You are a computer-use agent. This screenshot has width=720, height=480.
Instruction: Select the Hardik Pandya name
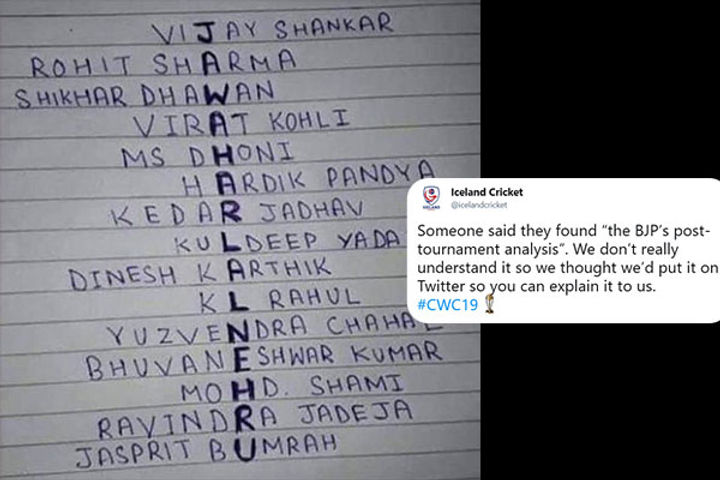coord(310,180)
